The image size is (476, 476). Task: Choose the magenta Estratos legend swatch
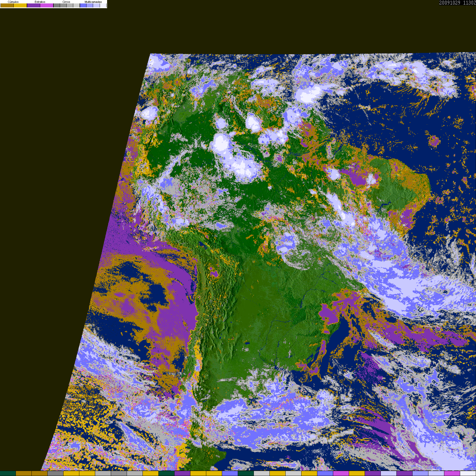(47, 5)
